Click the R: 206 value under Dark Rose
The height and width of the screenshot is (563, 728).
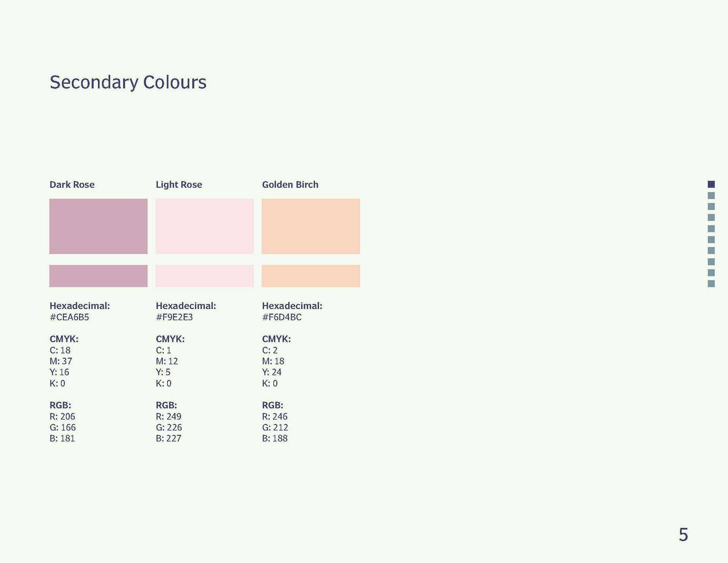pyautogui.click(x=63, y=417)
